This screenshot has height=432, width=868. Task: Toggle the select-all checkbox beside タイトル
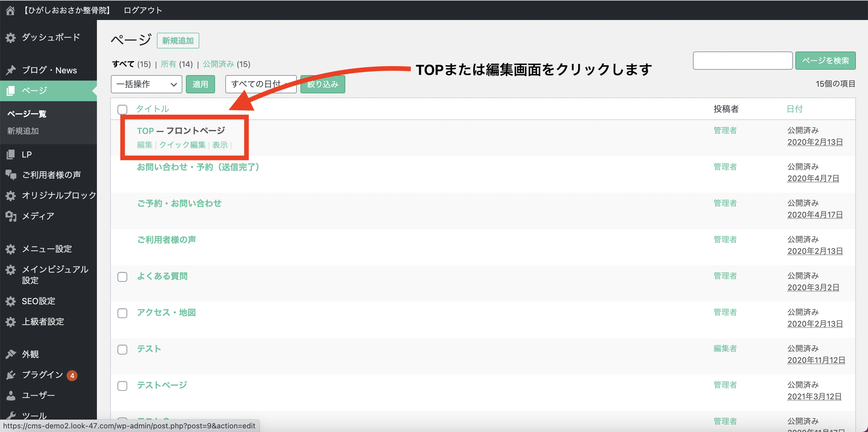(x=122, y=109)
